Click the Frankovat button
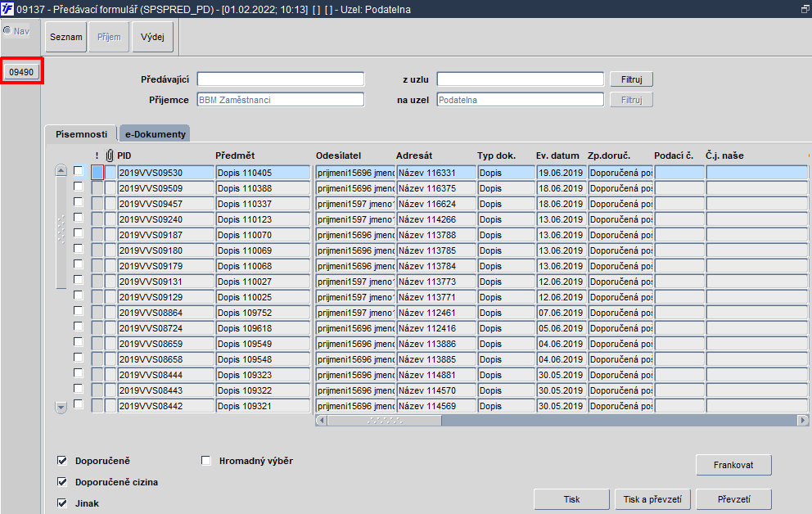Image resolution: width=812 pixels, height=514 pixels. click(733, 465)
